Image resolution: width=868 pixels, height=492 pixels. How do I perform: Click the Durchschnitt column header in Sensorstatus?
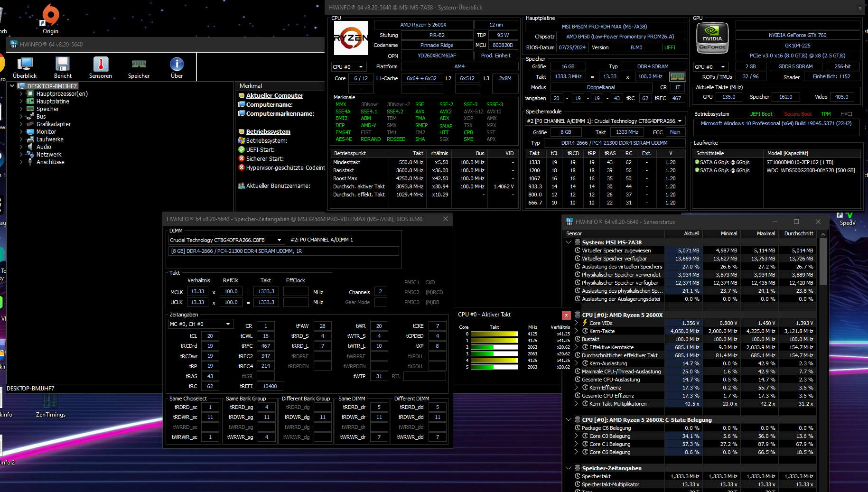798,233
